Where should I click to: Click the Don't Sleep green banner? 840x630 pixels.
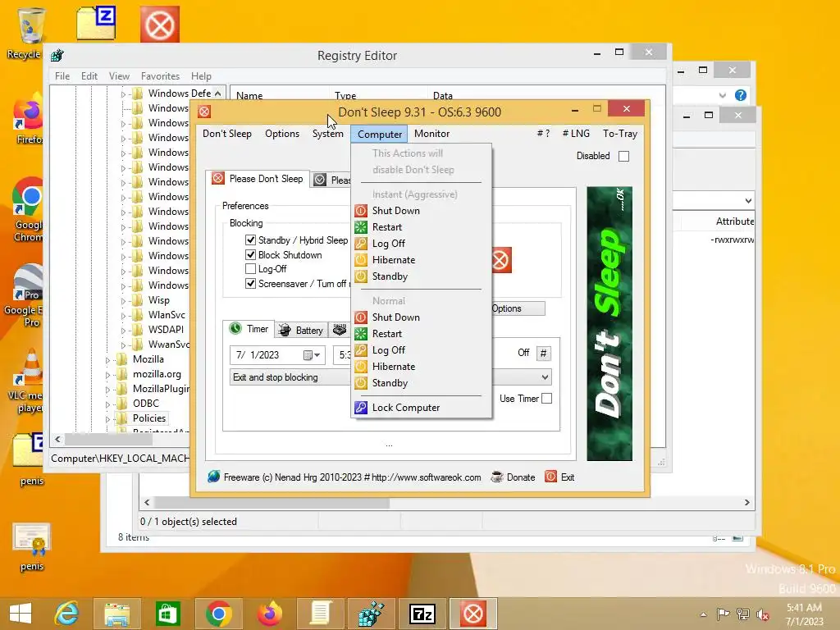609,323
